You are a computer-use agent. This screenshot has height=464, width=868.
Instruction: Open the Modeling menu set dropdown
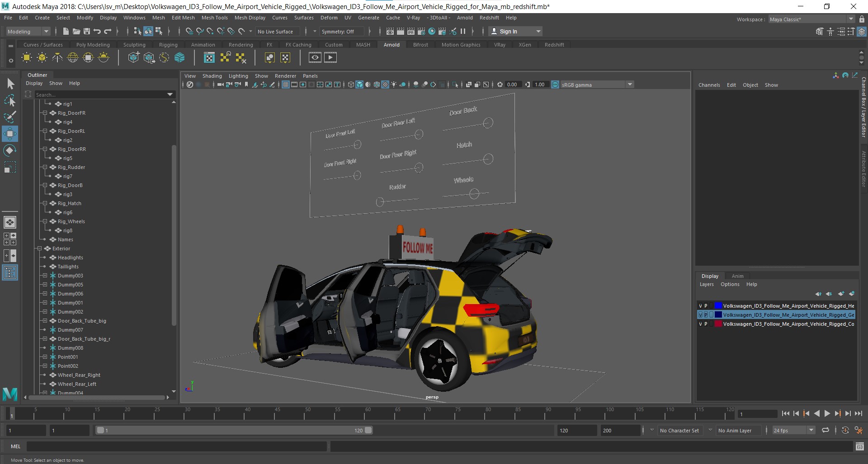(x=28, y=31)
